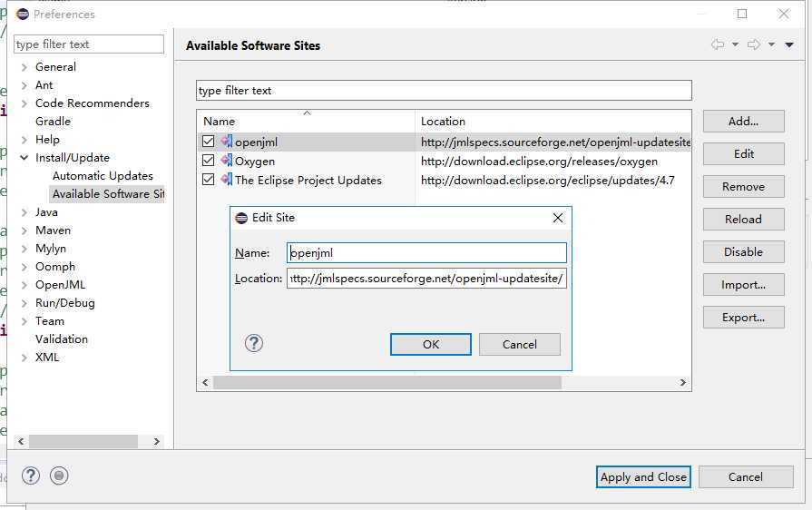Expand the Help tree node
The width and height of the screenshot is (812, 510).
(x=24, y=140)
